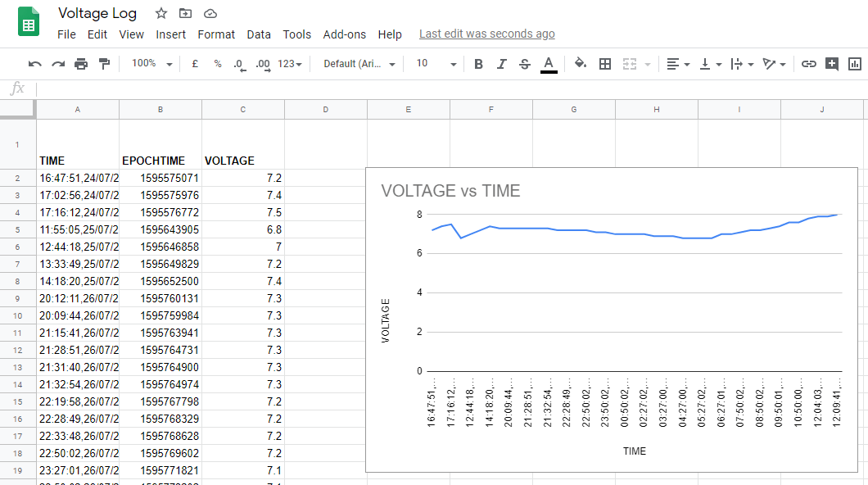Click 'Last edit was seconds ago' link
The height and width of the screenshot is (485, 868).
pos(486,34)
